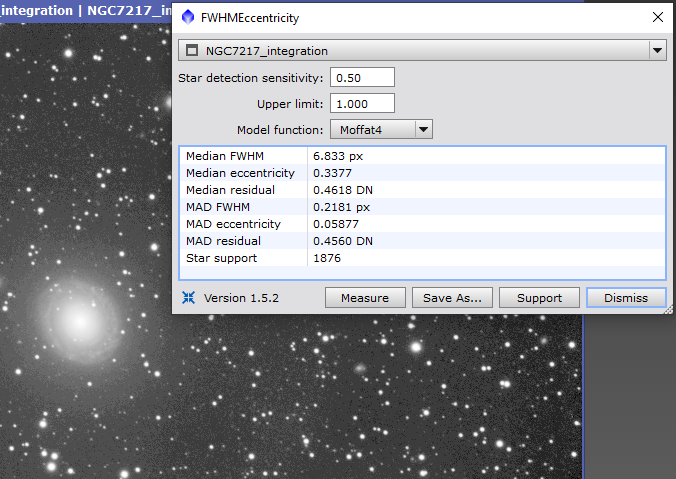Click the 0.05877 MAD eccentricity value
This screenshot has height=479, width=676.
pyautogui.click(x=336, y=224)
